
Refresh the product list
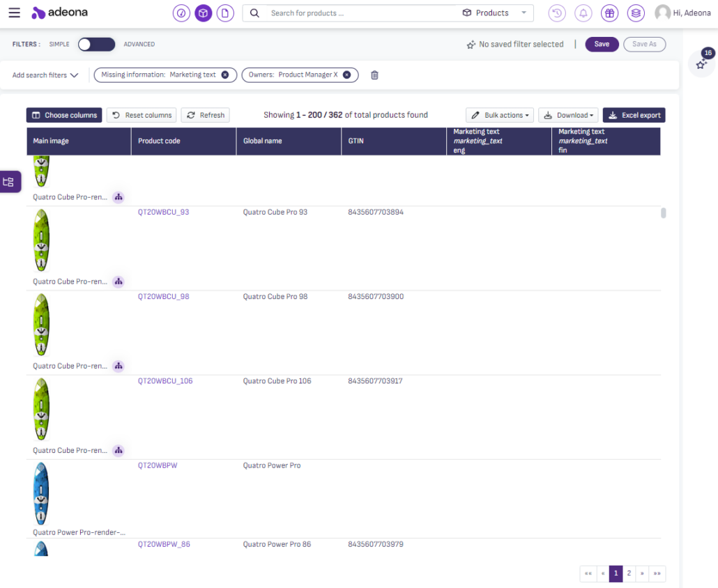[206, 116]
